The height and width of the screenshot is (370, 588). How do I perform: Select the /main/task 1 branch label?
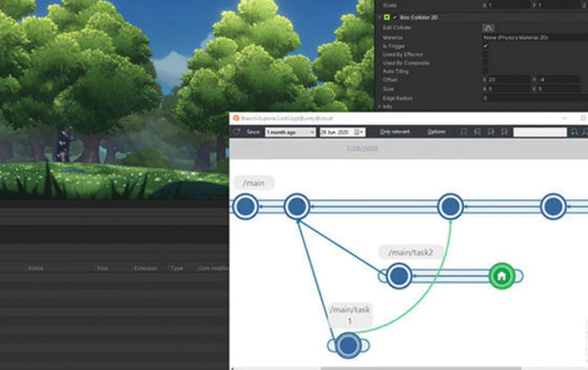pyautogui.click(x=350, y=315)
